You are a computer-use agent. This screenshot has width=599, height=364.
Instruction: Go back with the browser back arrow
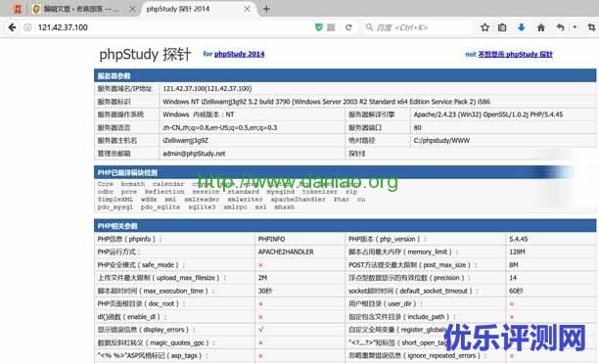[12, 27]
